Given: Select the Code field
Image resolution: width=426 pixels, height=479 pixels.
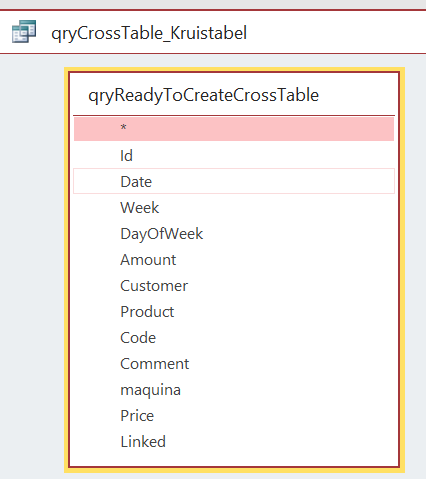Looking at the screenshot, I should 234,337.
